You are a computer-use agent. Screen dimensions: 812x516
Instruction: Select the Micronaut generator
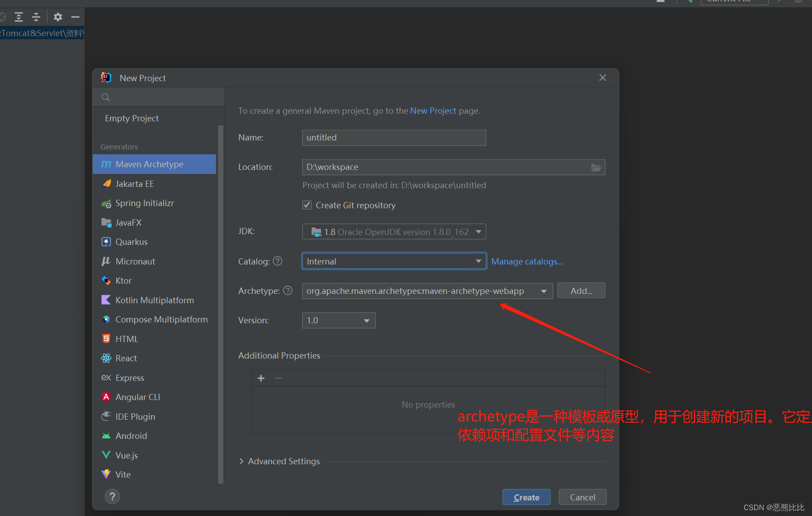(x=154, y=261)
